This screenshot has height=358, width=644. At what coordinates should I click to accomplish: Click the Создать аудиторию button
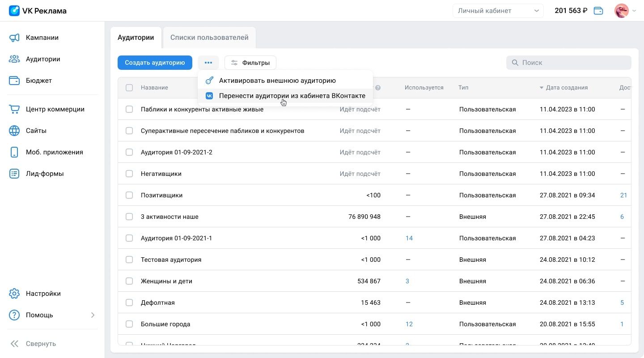(x=155, y=63)
